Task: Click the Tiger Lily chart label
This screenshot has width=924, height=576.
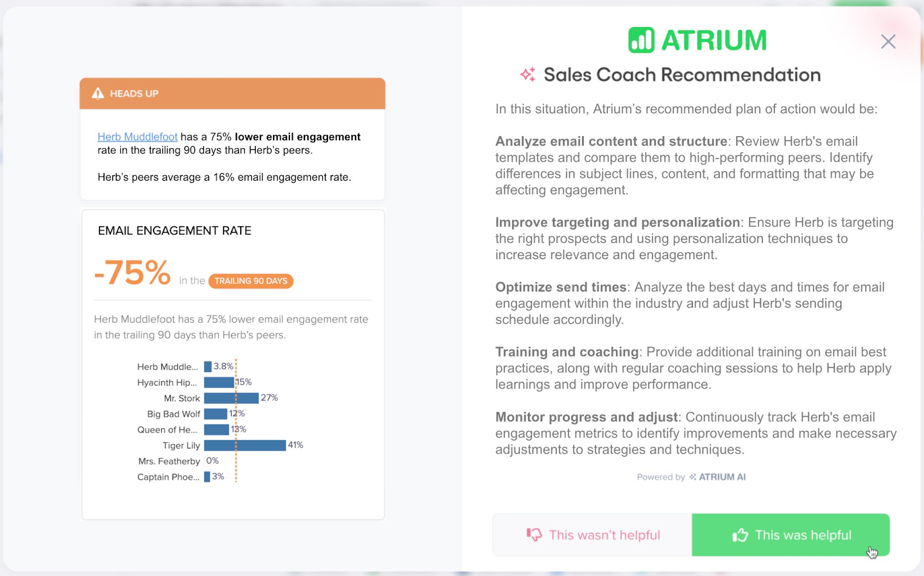Action: (x=181, y=446)
